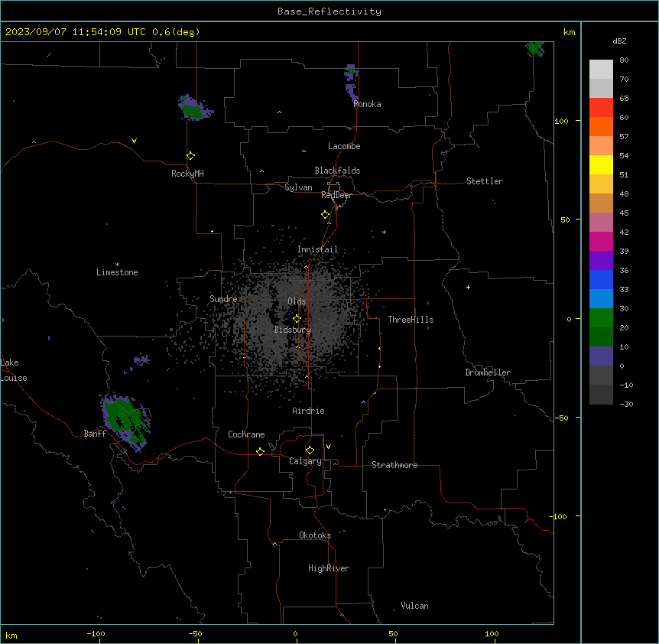Click the RockyMH label

pyautogui.click(x=187, y=174)
